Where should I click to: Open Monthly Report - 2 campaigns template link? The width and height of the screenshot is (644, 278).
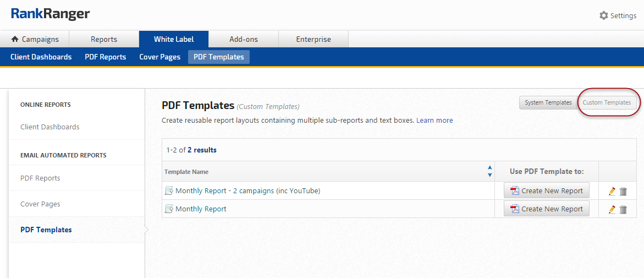pyautogui.click(x=247, y=191)
